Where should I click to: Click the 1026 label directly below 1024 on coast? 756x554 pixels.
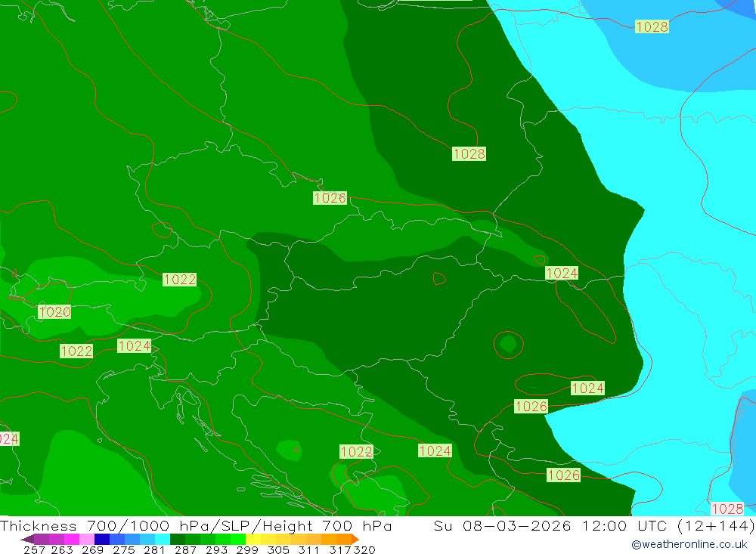pos(531,407)
